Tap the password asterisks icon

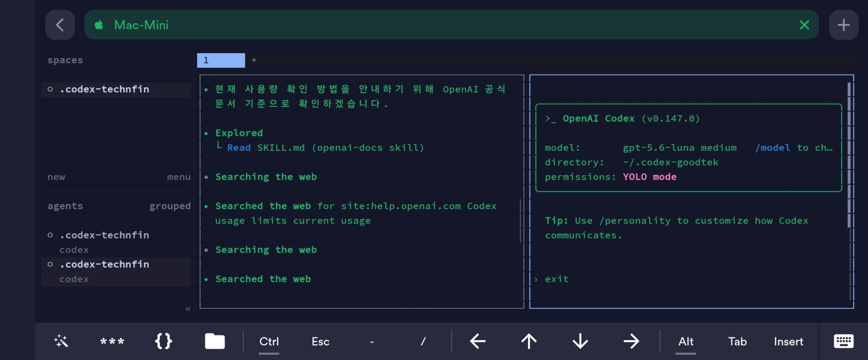[x=112, y=341]
